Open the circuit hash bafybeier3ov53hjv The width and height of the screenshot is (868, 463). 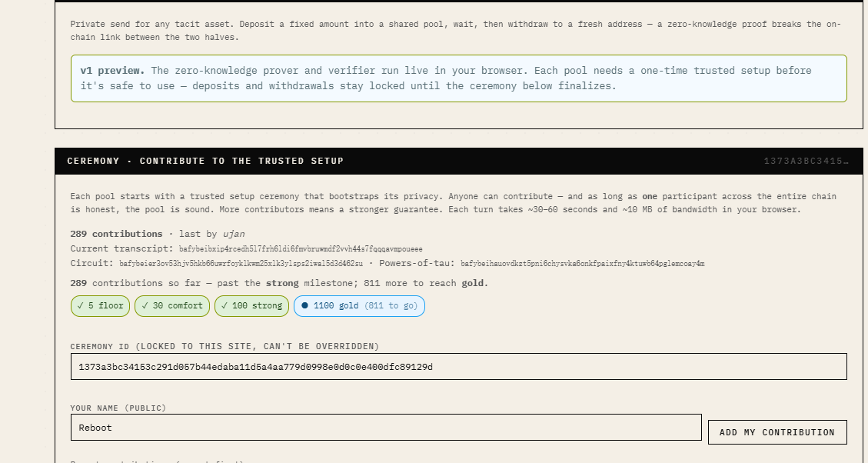click(x=241, y=264)
